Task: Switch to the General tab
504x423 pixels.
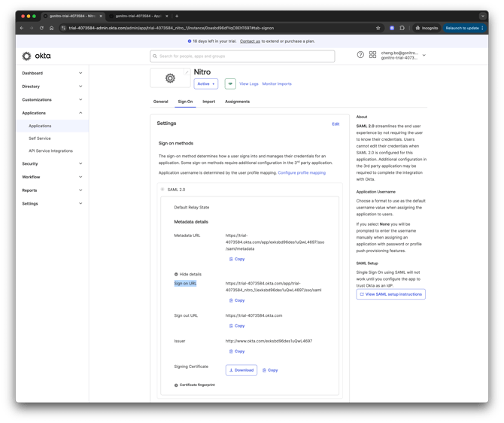Action: pyautogui.click(x=160, y=102)
